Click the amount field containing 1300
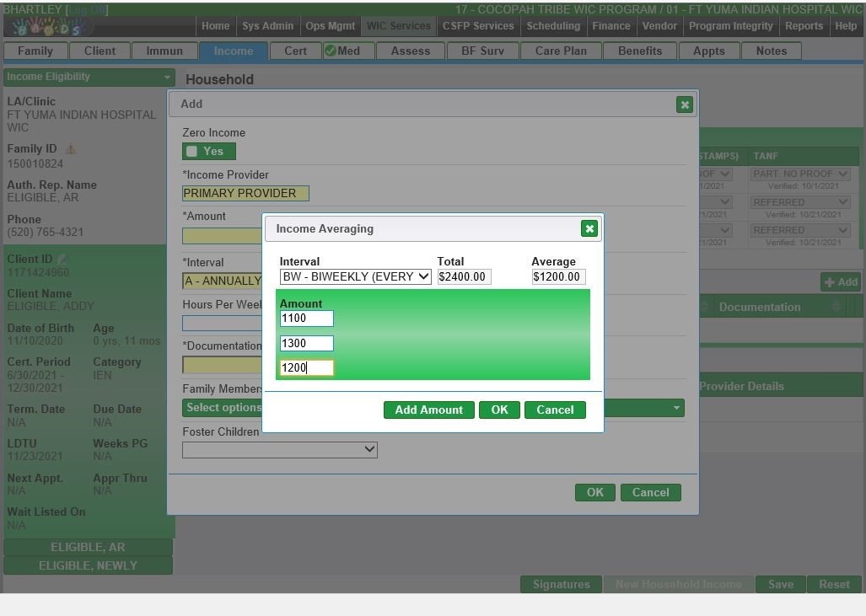The height and width of the screenshot is (616, 866). pyautogui.click(x=306, y=343)
